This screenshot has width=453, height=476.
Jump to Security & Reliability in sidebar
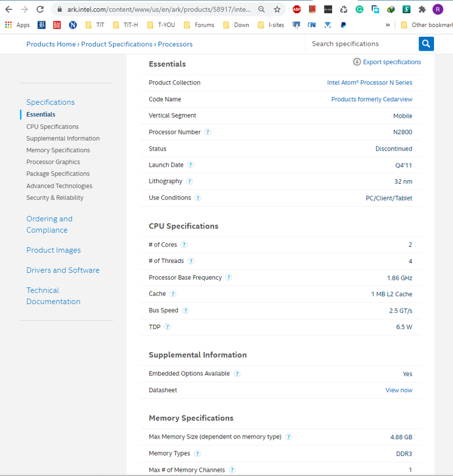[x=55, y=198]
